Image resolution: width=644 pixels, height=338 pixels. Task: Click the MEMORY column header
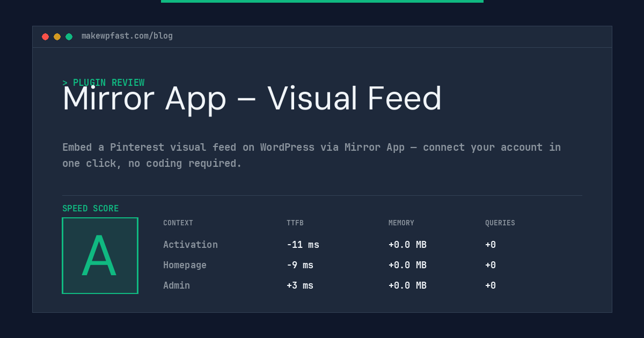coord(401,223)
